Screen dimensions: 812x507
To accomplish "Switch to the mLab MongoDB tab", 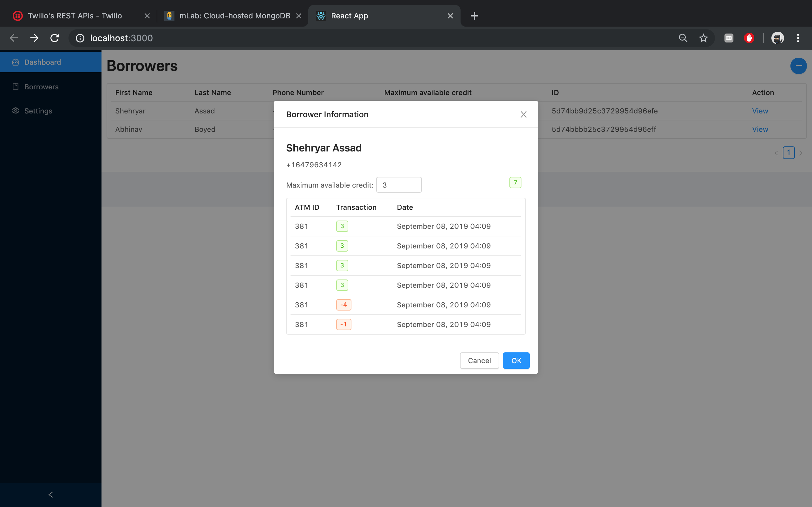I will point(234,16).
